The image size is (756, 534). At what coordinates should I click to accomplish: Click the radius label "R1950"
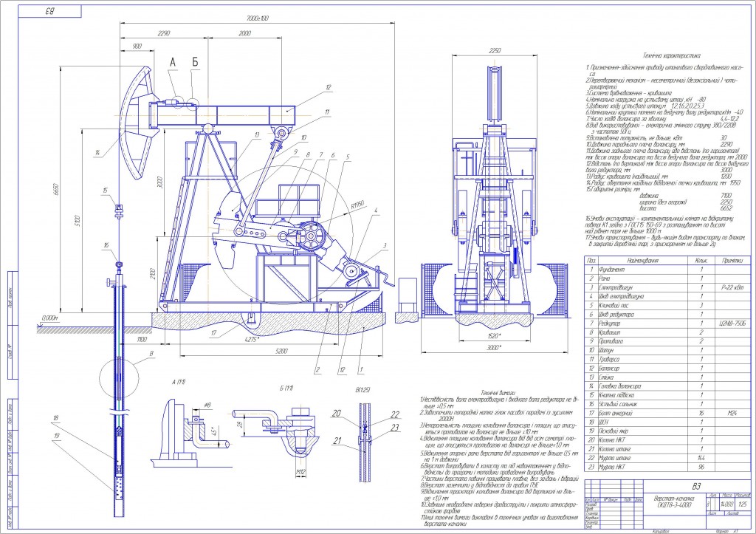(x=357, y=205)
